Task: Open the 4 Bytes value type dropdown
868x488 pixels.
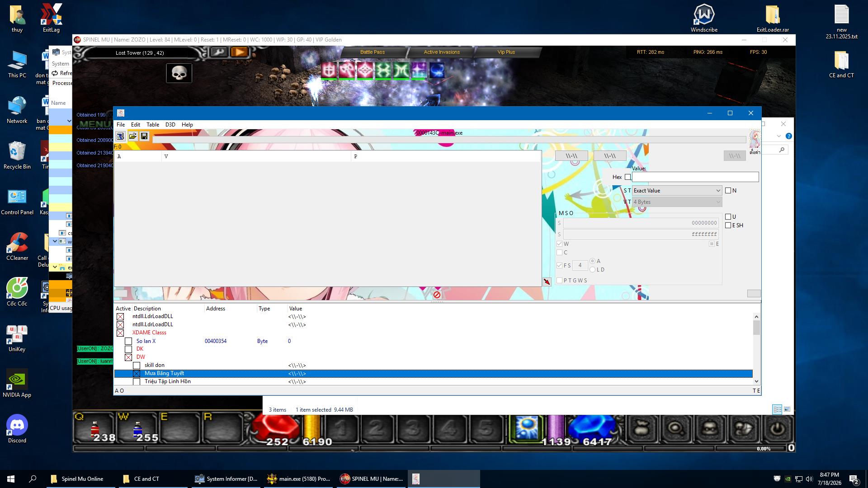Action: click(677, 202)
